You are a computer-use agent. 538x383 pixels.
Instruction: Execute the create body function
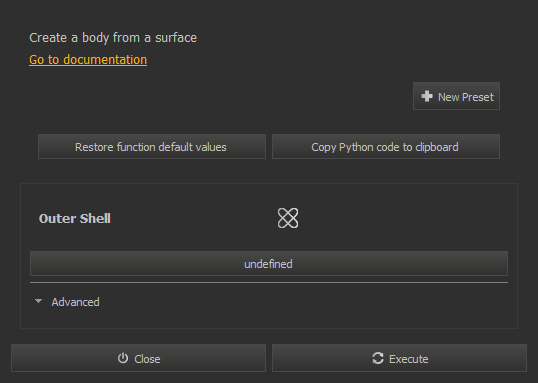tap(399, 358)
